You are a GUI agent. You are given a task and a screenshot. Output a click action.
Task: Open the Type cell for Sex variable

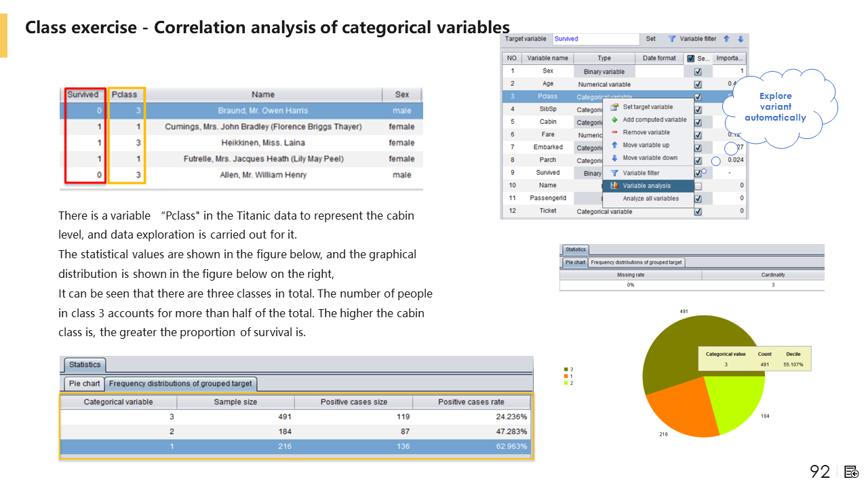pyautogui.click(x=604, y=71)
